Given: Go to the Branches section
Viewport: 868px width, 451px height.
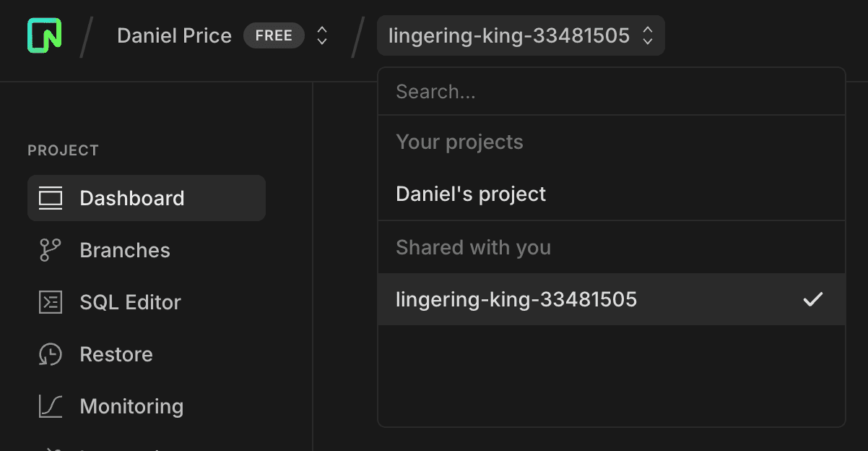Looking at the screenshot, I should coord(124,249).
